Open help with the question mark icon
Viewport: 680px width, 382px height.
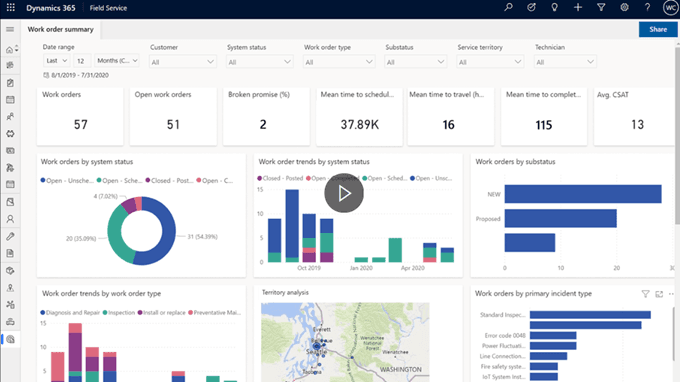point(647,7)
